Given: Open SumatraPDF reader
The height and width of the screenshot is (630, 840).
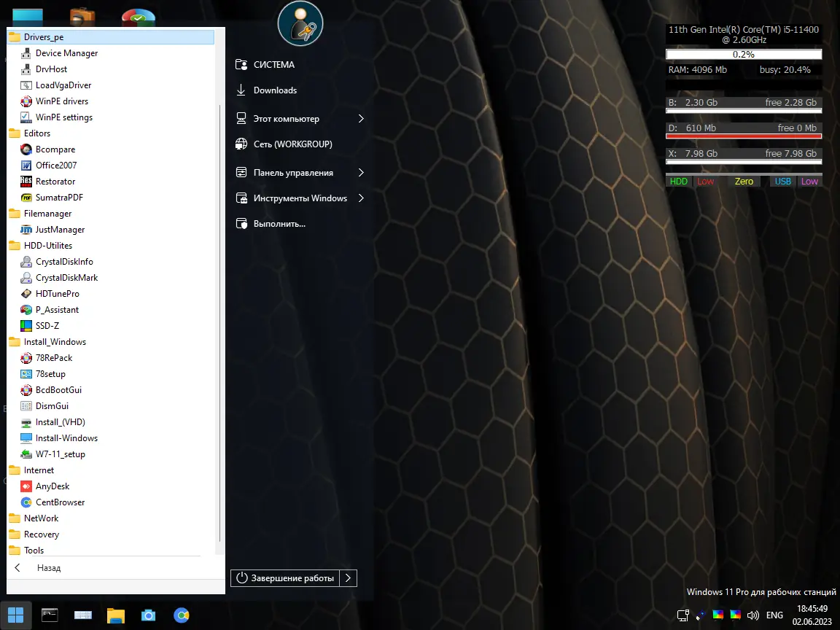Looking at the screenshot, I should pos(58,197).
